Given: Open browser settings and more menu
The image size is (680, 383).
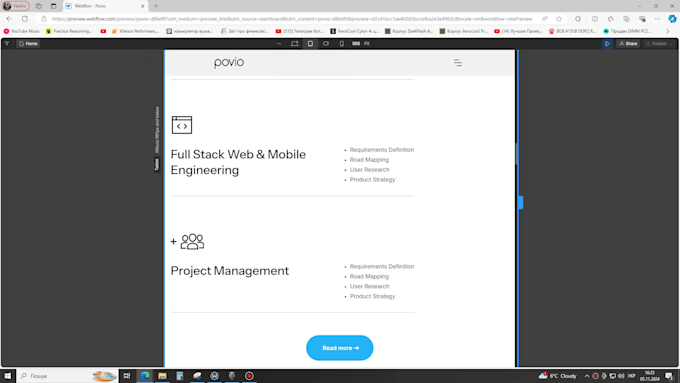Looking at the screenshot, I should [x=657, y=19].
